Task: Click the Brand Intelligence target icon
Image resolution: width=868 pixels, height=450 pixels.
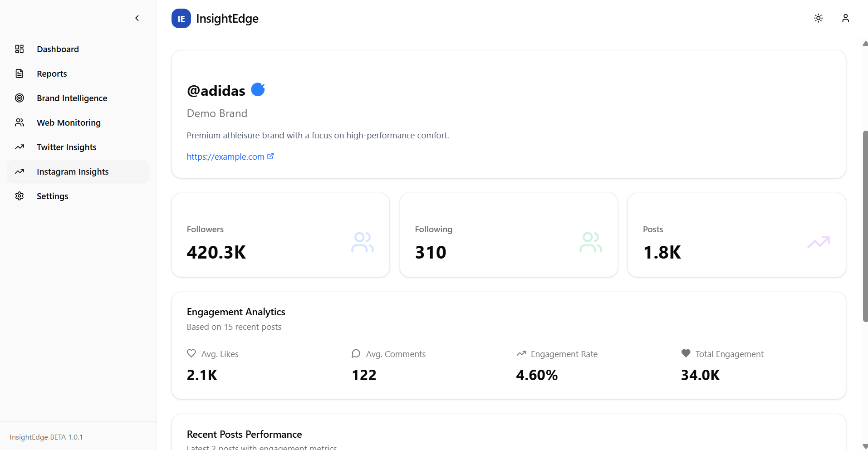Action: click(19, 98)
